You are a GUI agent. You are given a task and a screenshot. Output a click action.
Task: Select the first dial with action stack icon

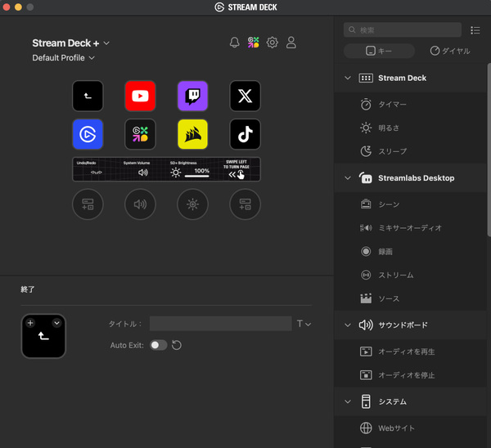pos(88,204)
